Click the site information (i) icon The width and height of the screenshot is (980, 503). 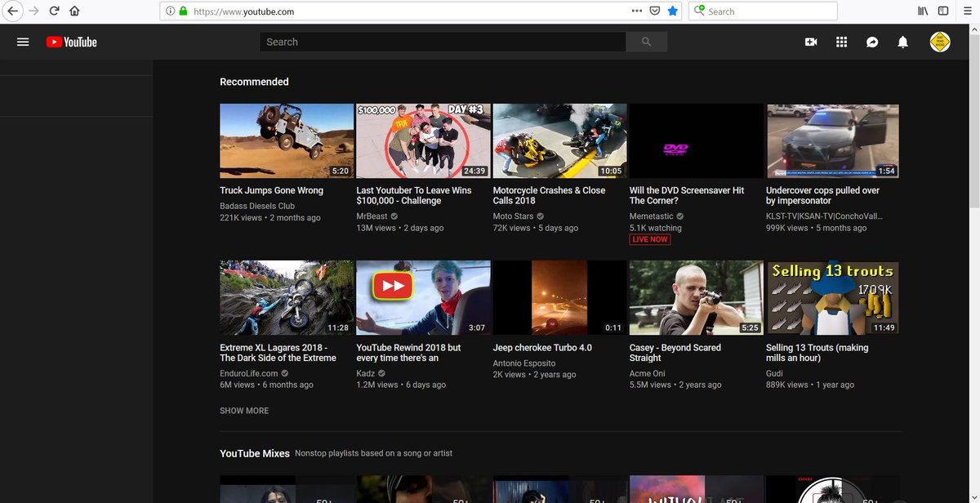tap(170, 11)
